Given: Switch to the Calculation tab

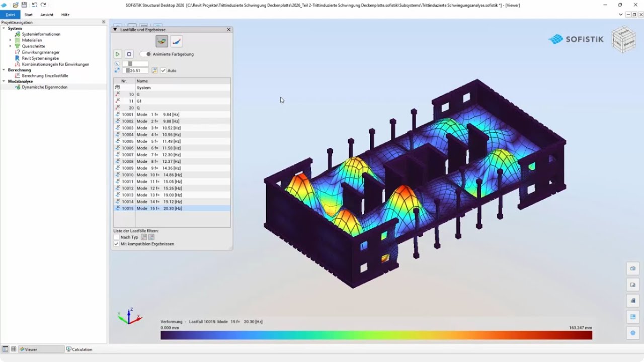Looking at the screenshot, I should (79, 349).
